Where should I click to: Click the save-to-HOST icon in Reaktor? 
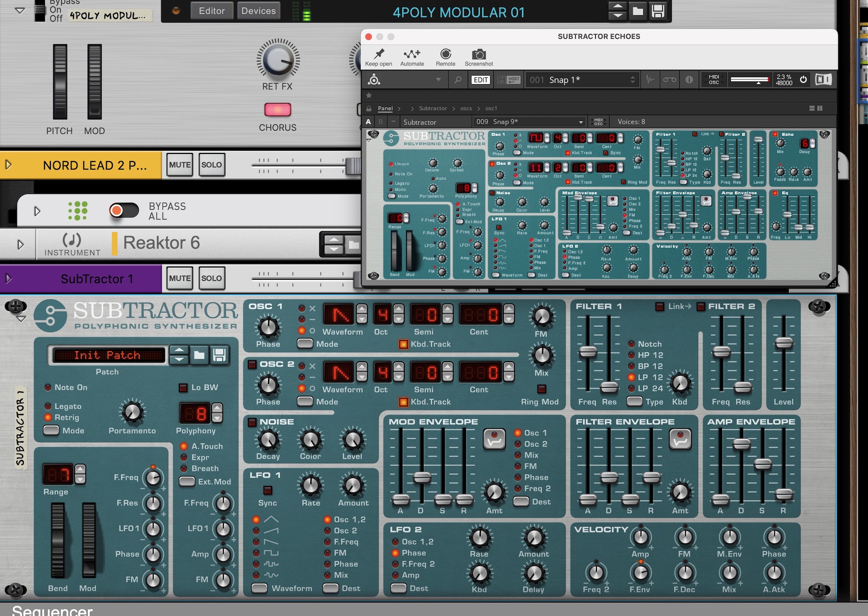click(x=509, y=80)
